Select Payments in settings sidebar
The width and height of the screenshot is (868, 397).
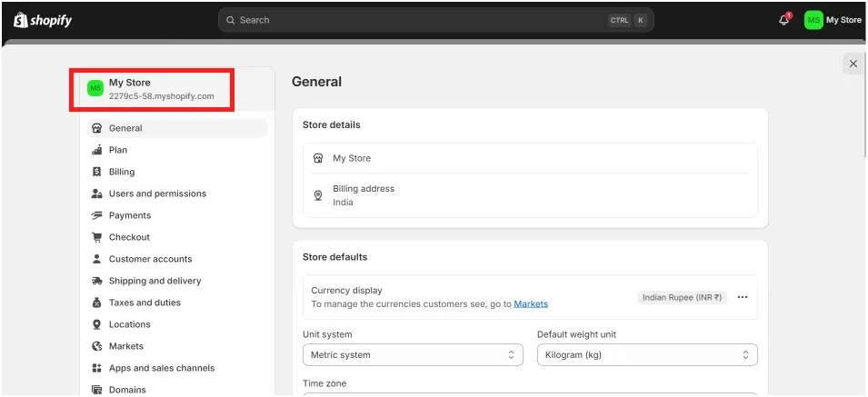[x=177, y=215]
